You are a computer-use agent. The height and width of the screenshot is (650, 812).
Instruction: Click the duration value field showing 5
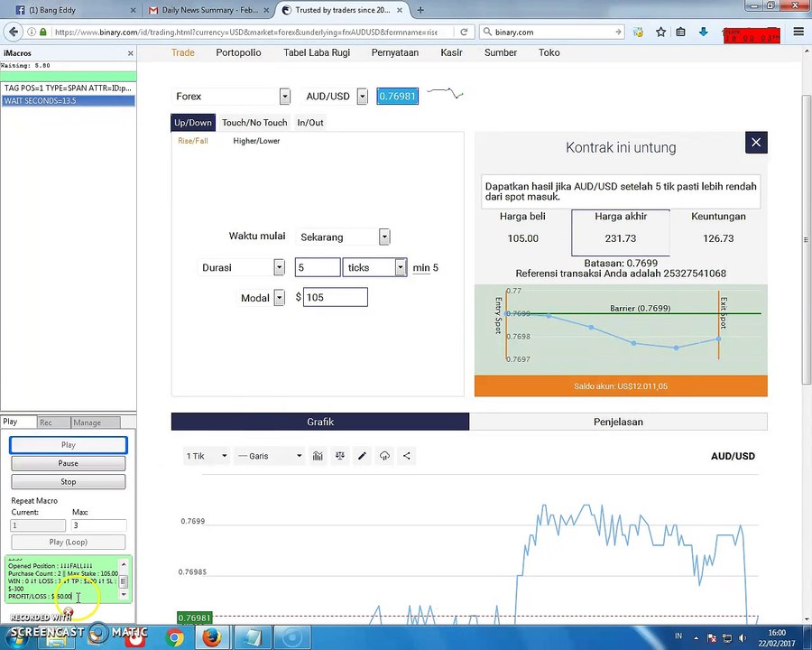click(318, 267)
